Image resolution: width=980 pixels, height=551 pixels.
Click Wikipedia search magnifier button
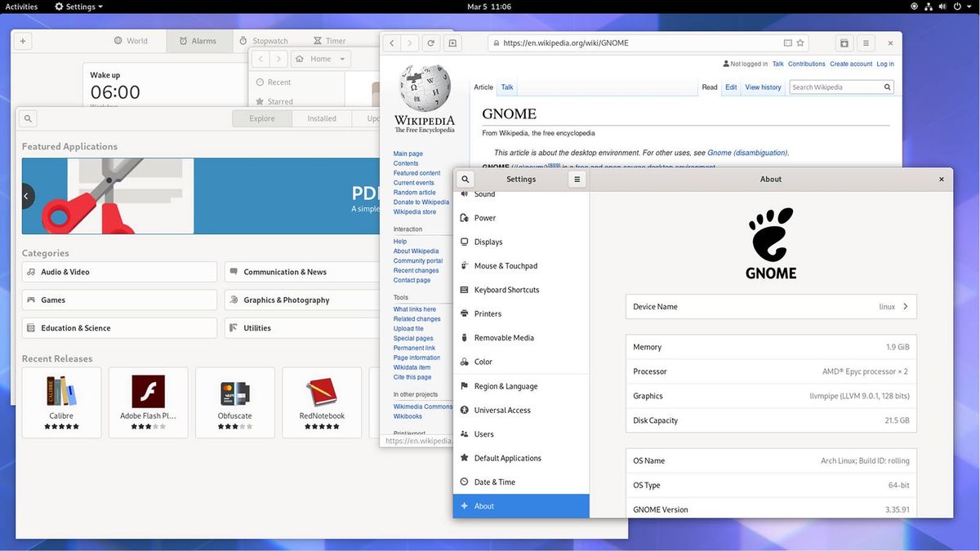click(887, 87)
